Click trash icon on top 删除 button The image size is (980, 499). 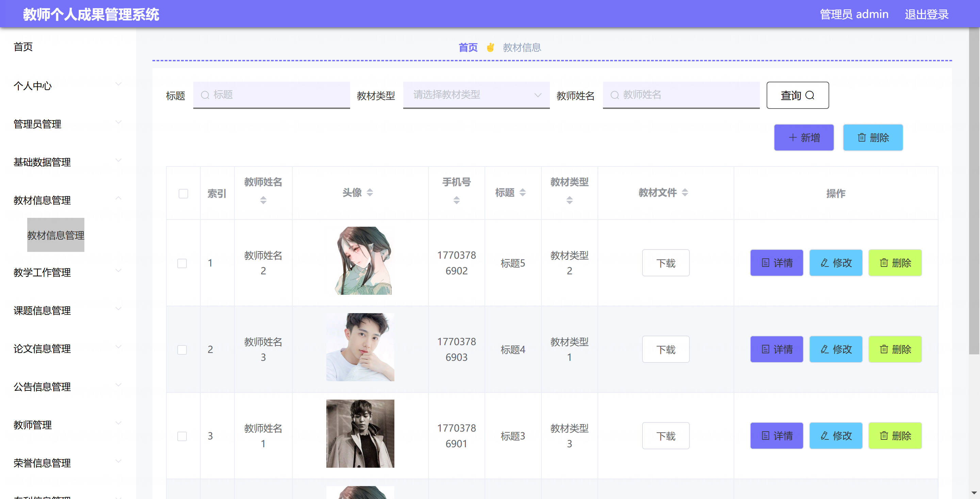[862, 138]
